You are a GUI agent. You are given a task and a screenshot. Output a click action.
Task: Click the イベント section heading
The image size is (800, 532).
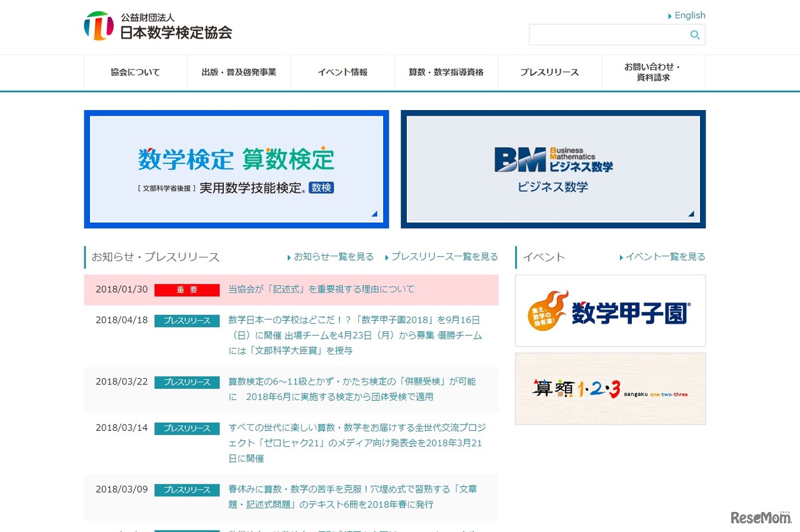click(544, 257)
